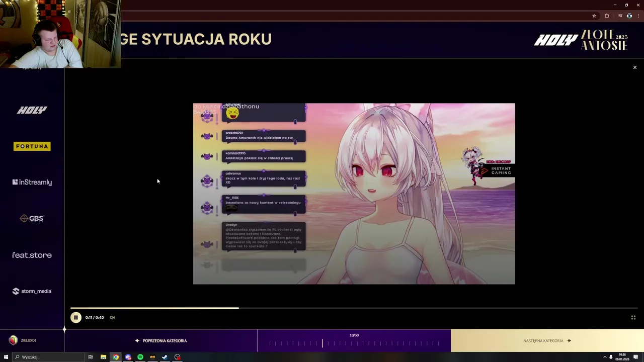Click the microphone tray icon

tap(611, 357)
